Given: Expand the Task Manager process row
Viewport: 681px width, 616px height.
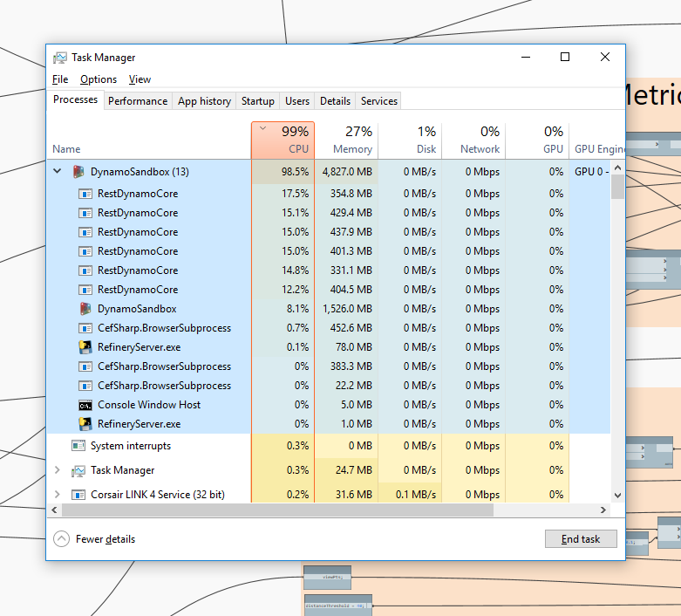Looking at the screenshot, I should 58,470.
